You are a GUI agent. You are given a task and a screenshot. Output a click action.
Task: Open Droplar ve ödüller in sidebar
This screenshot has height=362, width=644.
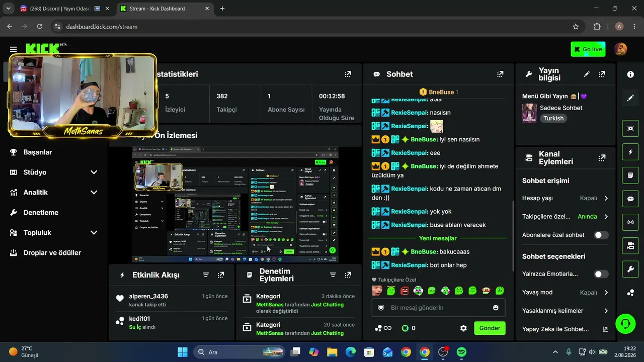[53, 253]
